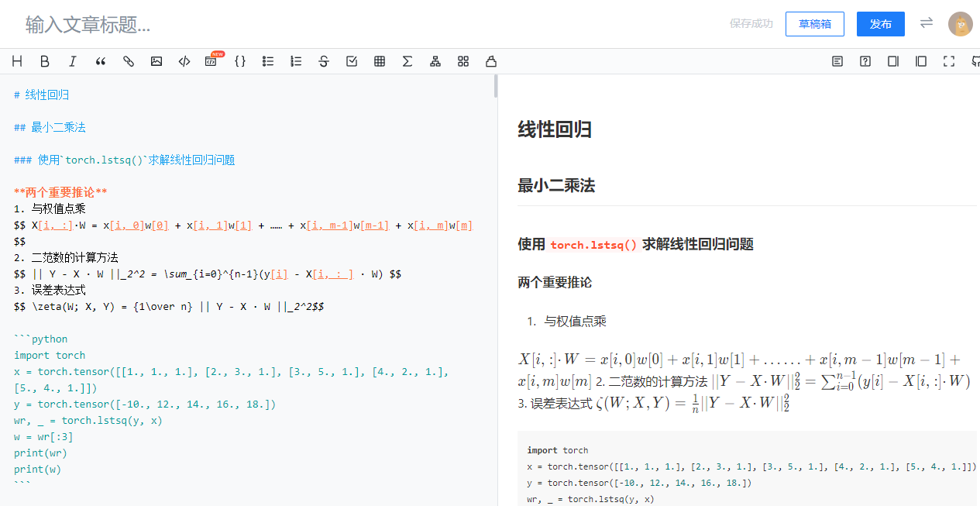Screen dimensions: 980x506
Task: Click preview text 两个重要推论
Action: click(x=555, y=282)
